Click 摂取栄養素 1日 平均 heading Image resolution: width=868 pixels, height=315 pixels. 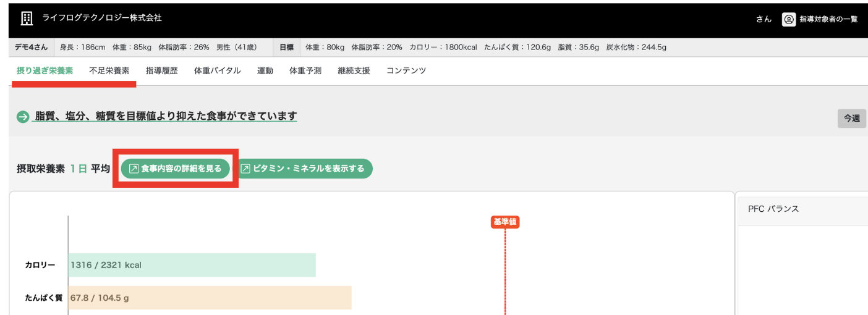63,169
